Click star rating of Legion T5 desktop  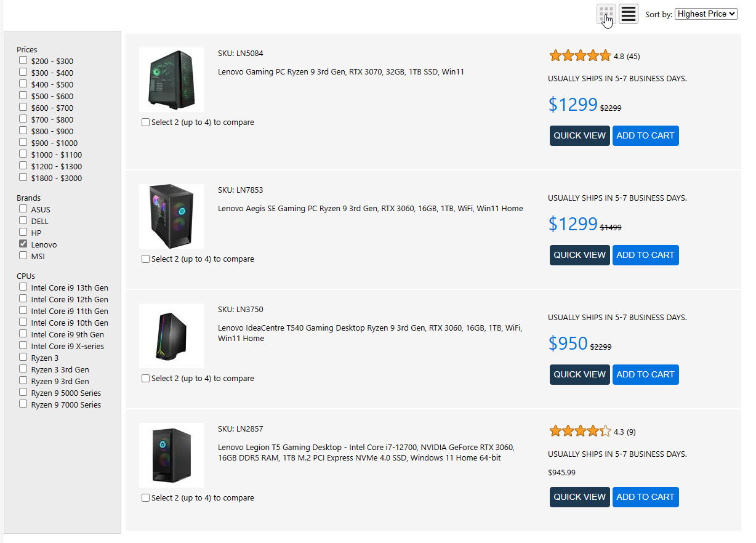point(580,431)
